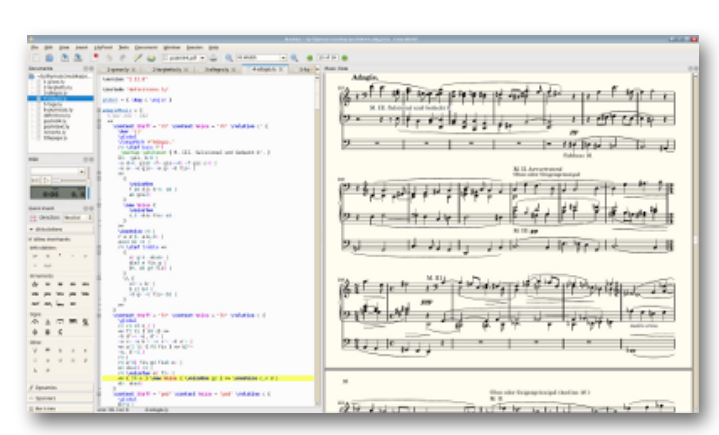Collapse the Documents folder tree root
Viewport: 719px width, 435px height.
tap(32, 76)
